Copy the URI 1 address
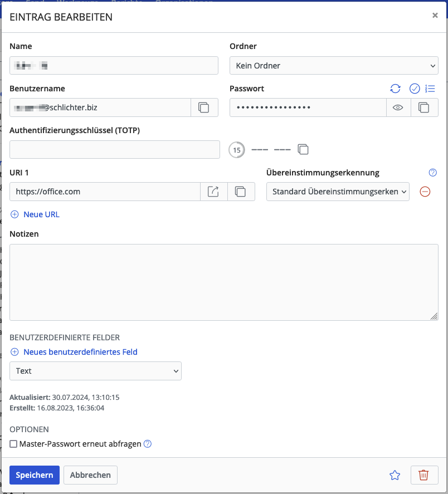Viewport: 448px width, 494px height. (240, 192)
